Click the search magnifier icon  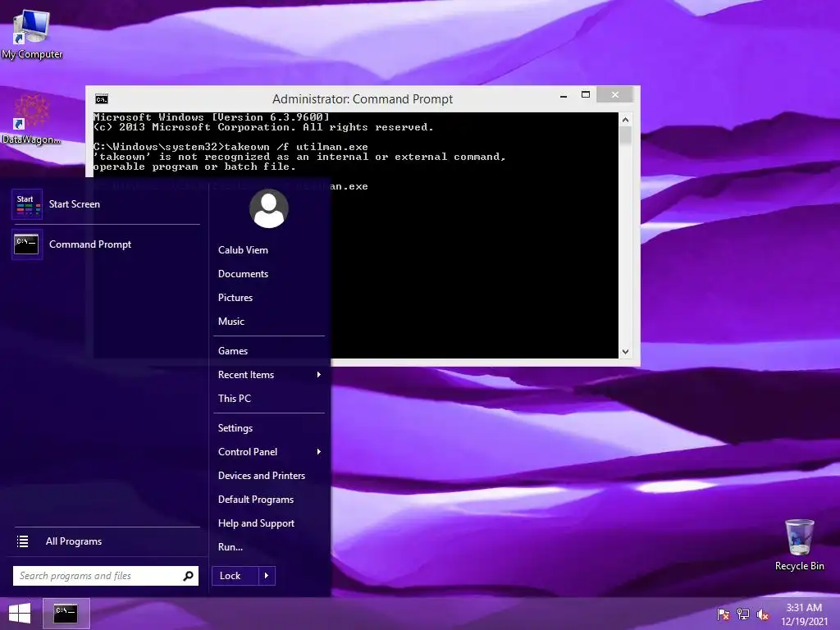[x=188, y=576]
